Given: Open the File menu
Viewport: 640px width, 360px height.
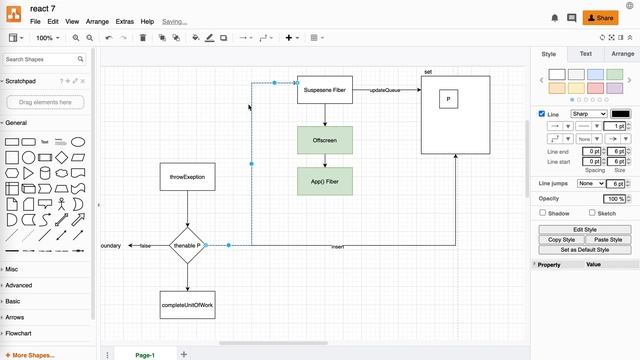Looking at the screenshot, I should click(35, 22).
